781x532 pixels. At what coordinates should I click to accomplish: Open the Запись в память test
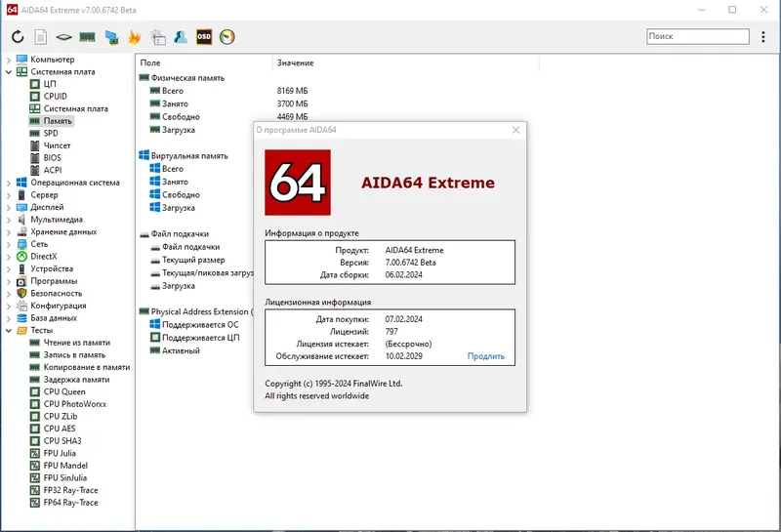point(74,354)
